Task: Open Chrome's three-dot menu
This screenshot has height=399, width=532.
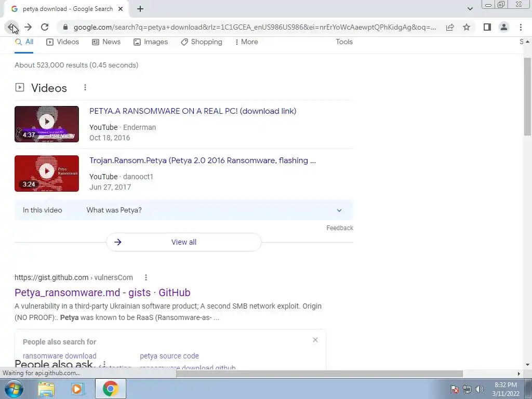Action: pos(521,27)
